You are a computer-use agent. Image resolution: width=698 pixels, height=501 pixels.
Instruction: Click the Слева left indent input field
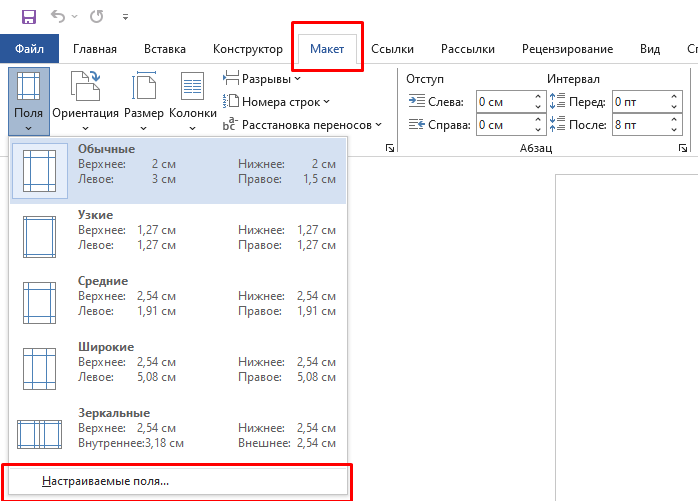pos(503,101)
